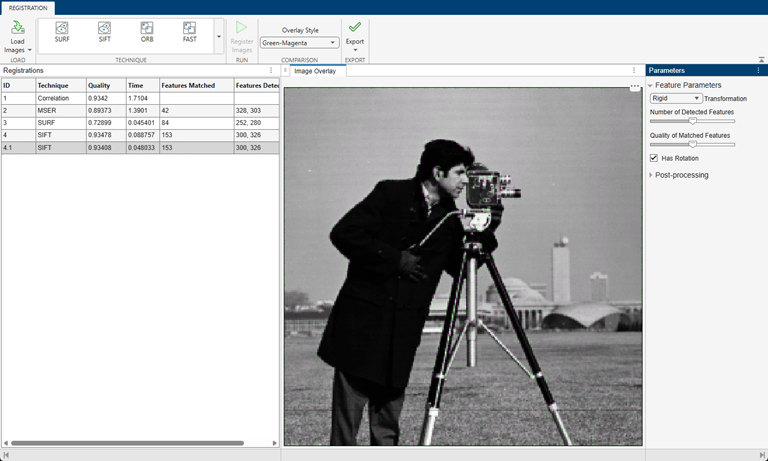Select the ORB technique icon
Viewport: 768px width, 461px height.
click(x=147, y=32)
